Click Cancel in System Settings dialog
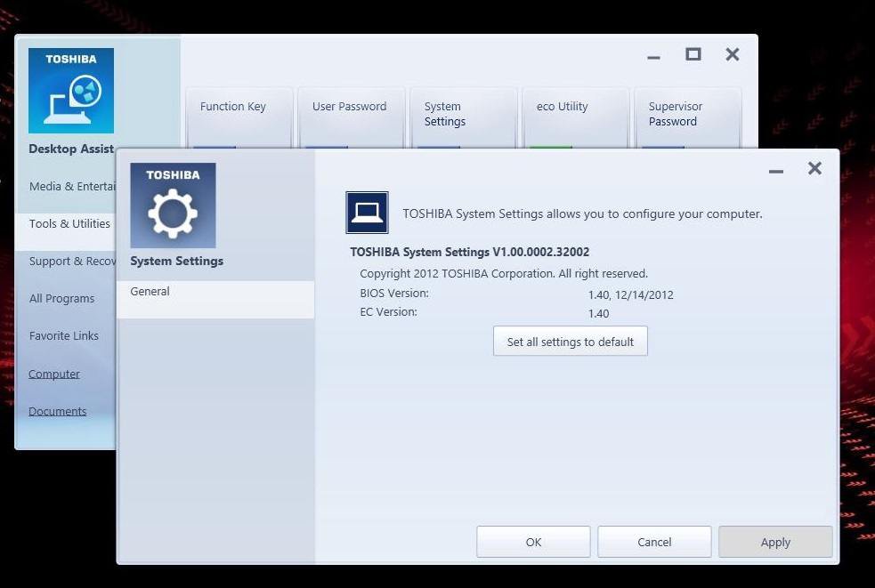Image resolution: width=875 pixels, height=588 pixels. point(654,542)
